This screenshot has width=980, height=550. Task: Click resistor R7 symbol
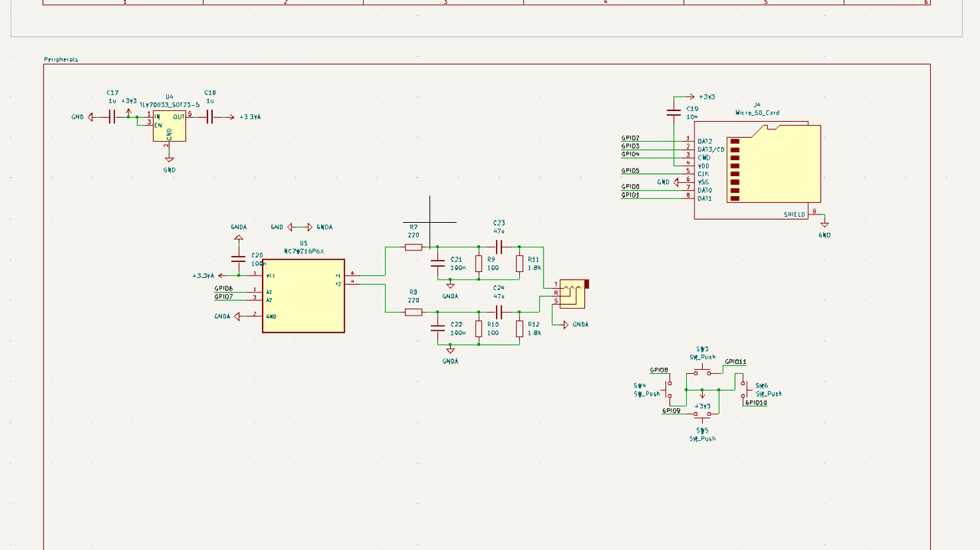(x=413, y=247)
